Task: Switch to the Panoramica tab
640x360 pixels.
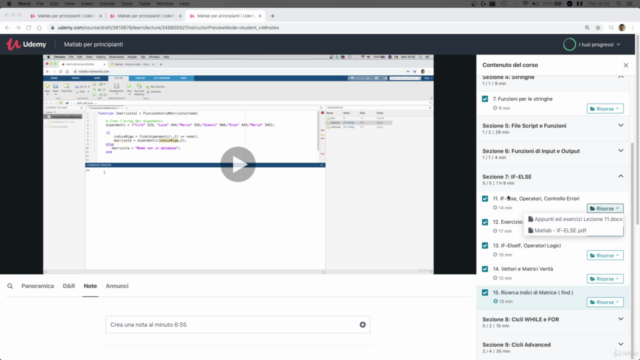Action: pyautogui.click(x=38, y=286)
